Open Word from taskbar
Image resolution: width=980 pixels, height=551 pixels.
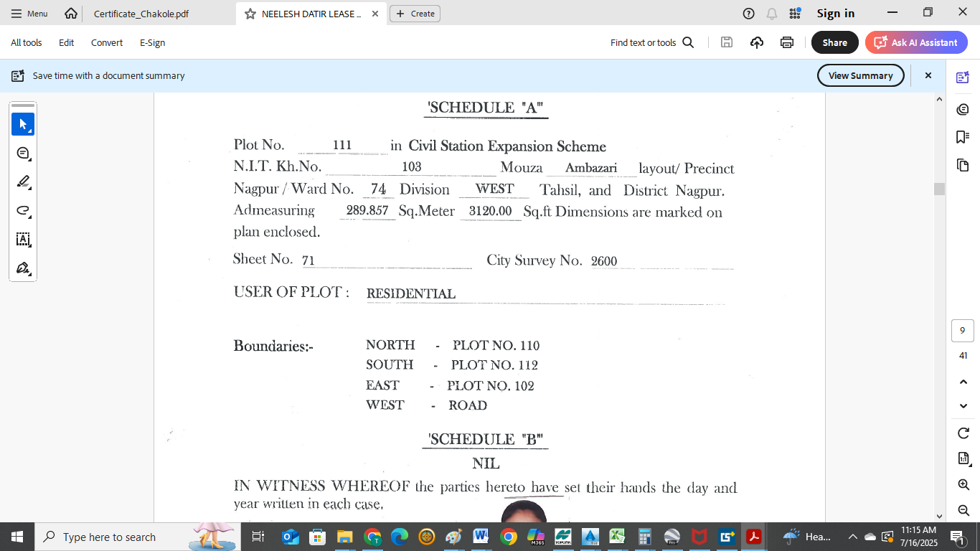[481, 537]
